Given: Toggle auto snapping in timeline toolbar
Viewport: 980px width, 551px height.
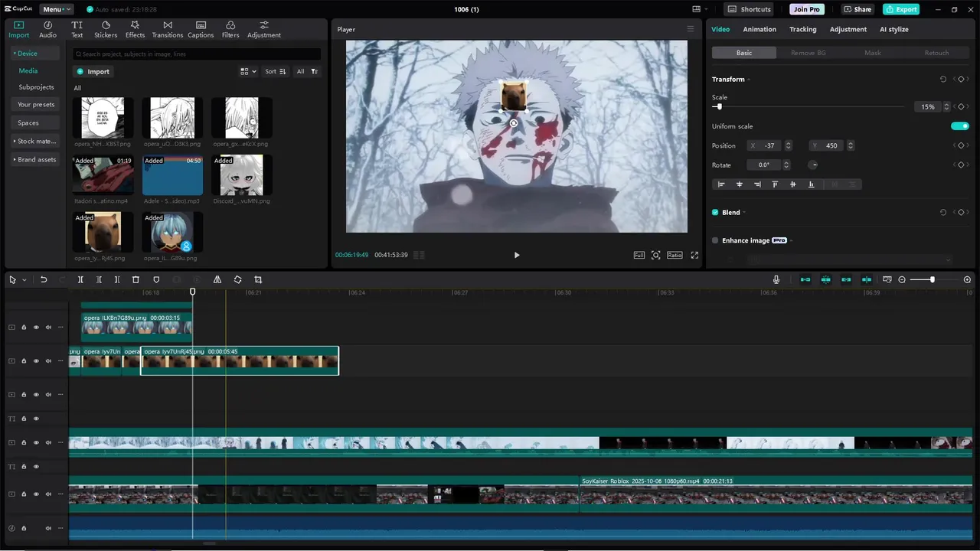Looking at the screenshot, I should pos(825,279).
